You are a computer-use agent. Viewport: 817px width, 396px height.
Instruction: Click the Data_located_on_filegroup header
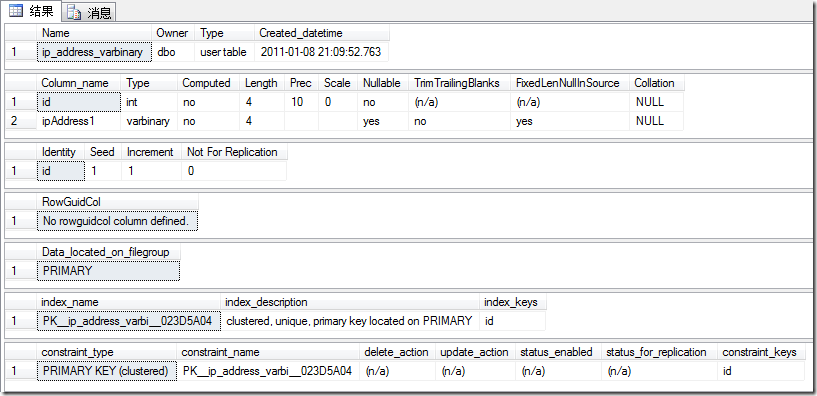tap(108, 252)
